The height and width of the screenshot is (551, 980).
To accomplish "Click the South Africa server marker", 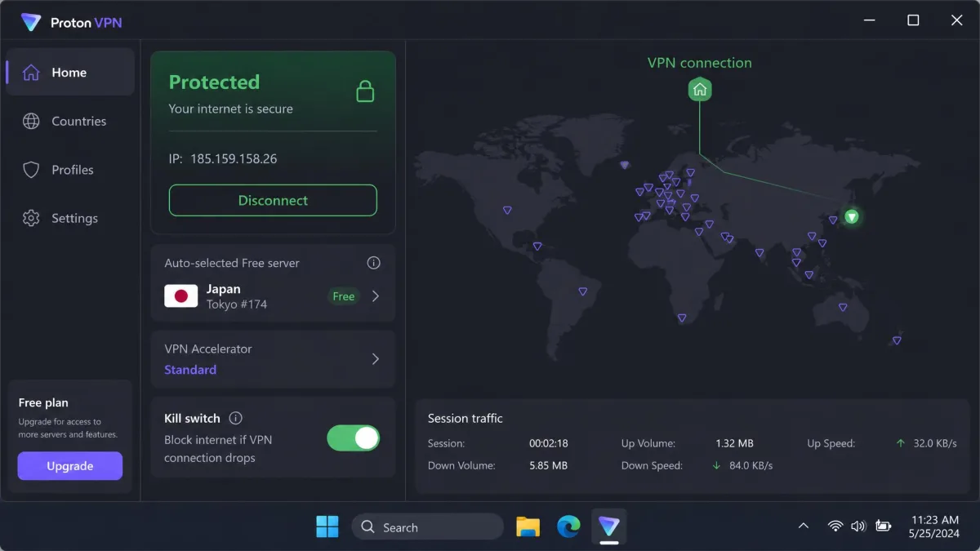I will (682, 318).
